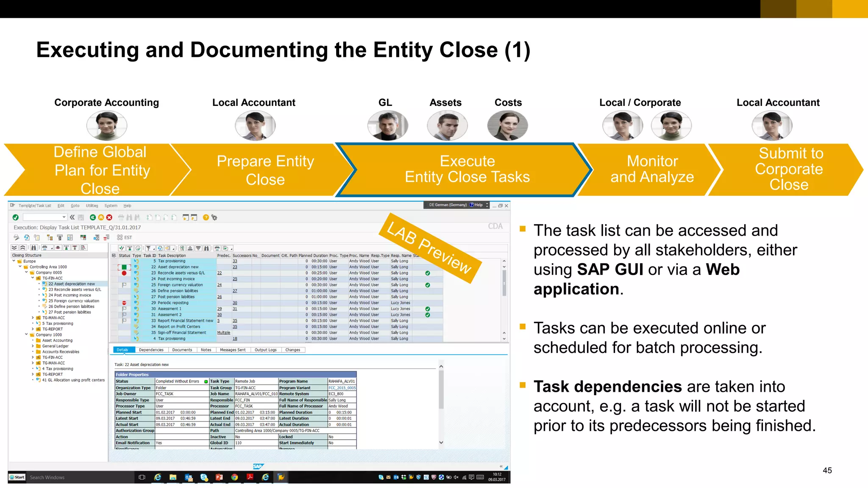Image resolution: width=868 pixels, height=488 pixels.
Task: Collapse the Controlling Area 1000 node
Action: click(x=20, y=267)
